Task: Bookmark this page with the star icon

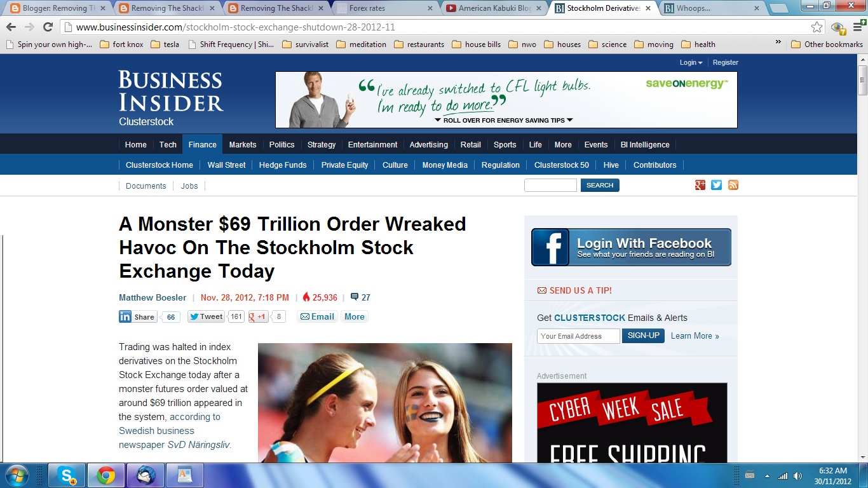Action: 817,27
